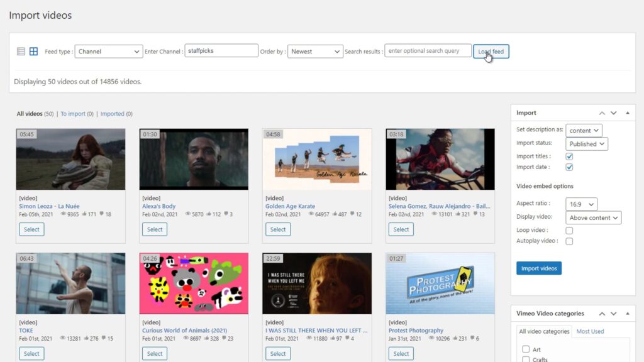Image resolution: width=644 pixels, height=362 pixels.
Task: Click the Import videos button
Action: [x=539, y=268]
